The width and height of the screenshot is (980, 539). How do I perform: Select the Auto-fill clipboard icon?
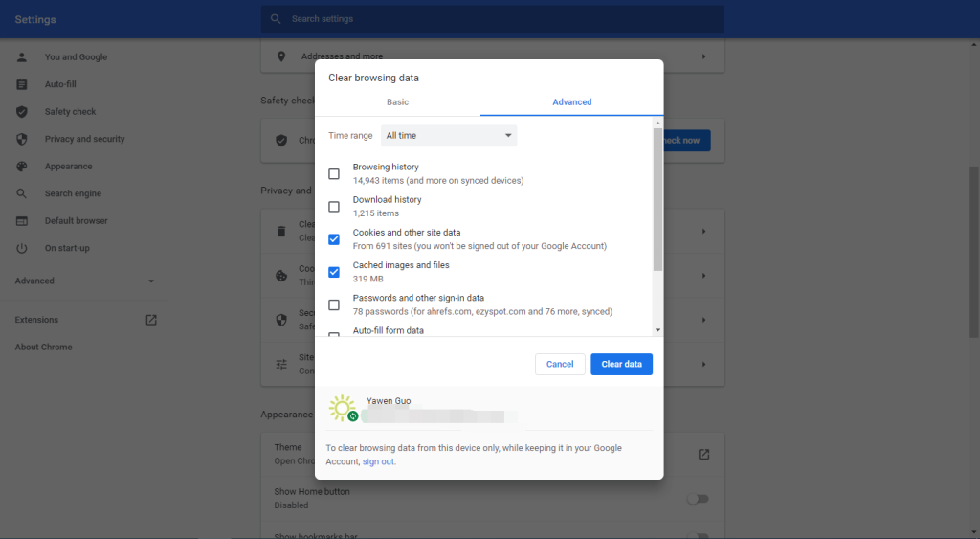click(22, 84)
